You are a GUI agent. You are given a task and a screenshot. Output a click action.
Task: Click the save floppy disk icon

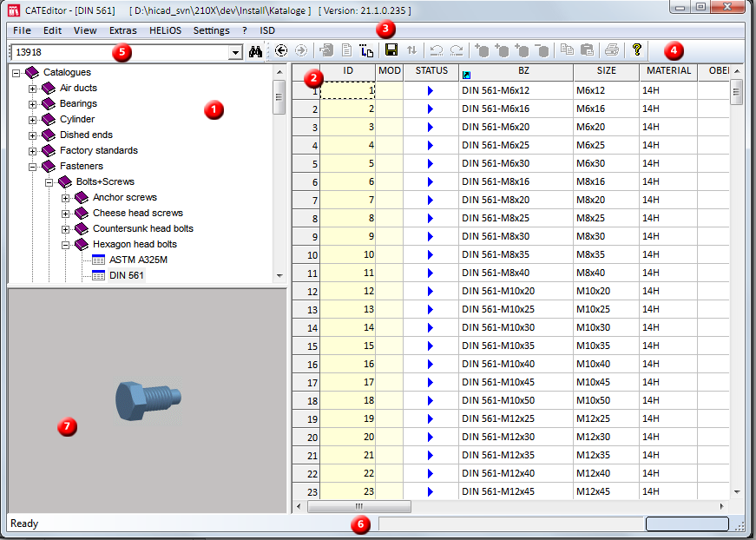[x=391, y=51]
